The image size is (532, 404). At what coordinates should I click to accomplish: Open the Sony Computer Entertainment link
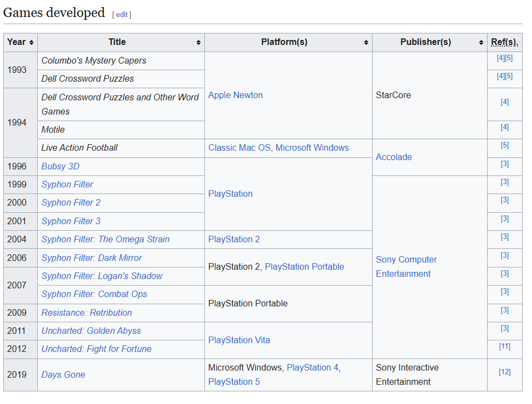407,266
